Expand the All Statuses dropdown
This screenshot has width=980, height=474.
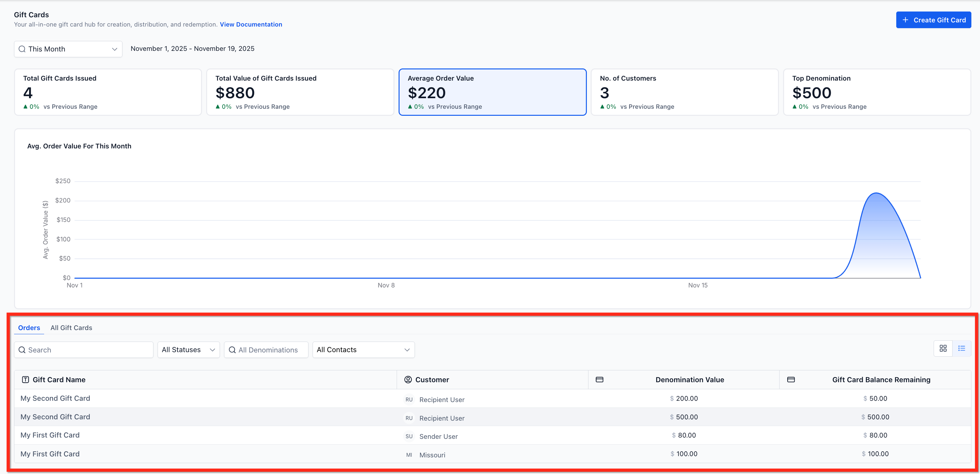(188, 350)
